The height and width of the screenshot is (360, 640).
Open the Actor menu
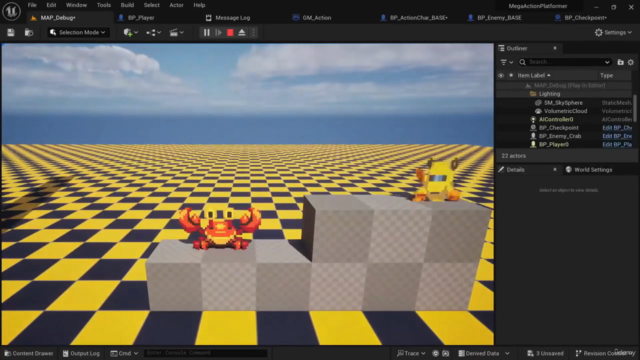coord(176,5)
